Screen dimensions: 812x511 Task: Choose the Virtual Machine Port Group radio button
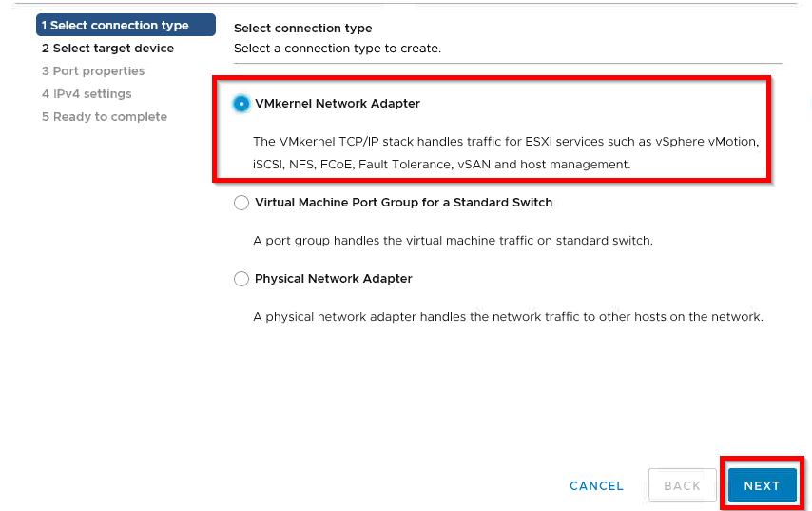[x=241, y=203]
